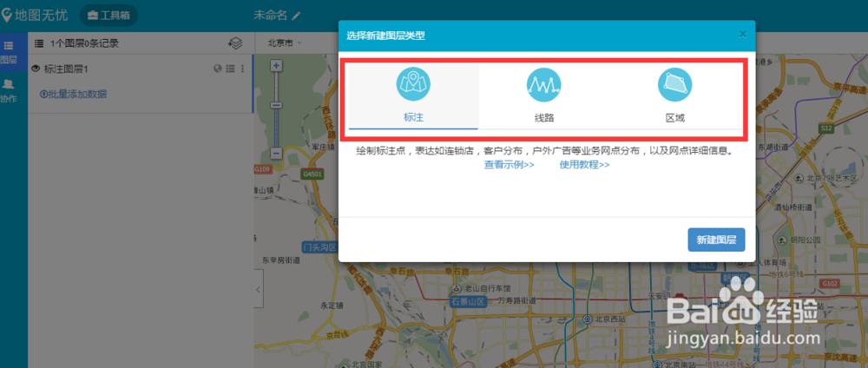The image size is (868, 368).
Task: Click the 未命名 map title
Action: [271, 15]
